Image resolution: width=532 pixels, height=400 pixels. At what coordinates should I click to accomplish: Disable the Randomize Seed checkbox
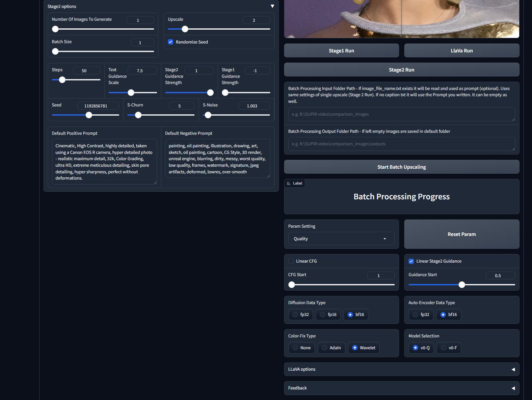pos(171,42)
